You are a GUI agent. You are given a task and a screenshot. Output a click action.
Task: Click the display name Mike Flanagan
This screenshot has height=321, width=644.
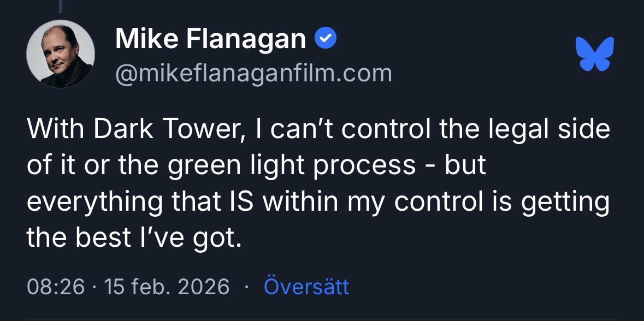click(211, 39)
